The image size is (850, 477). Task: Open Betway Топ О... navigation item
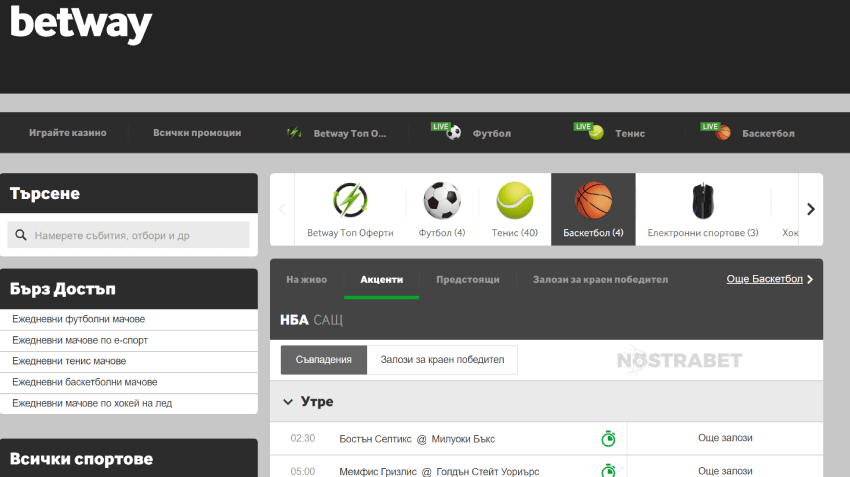pyautogui.click(x=350, y=133)
